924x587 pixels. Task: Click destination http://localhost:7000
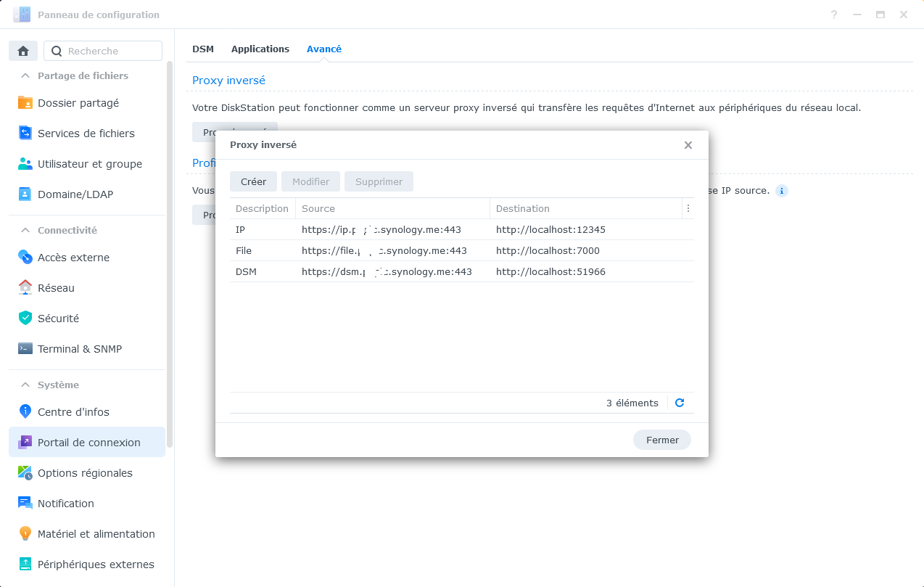(x=548, y=250)
